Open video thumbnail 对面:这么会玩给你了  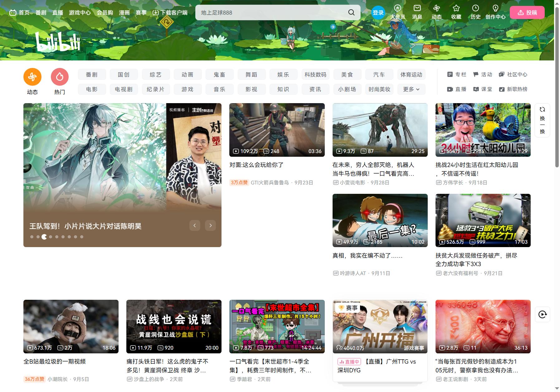pos(277,130)
